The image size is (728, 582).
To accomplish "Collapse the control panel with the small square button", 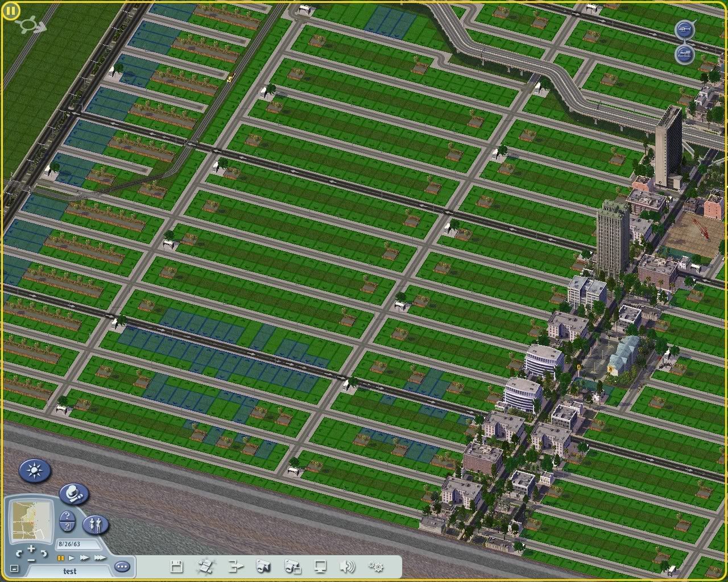I will (x=14, y=568).
